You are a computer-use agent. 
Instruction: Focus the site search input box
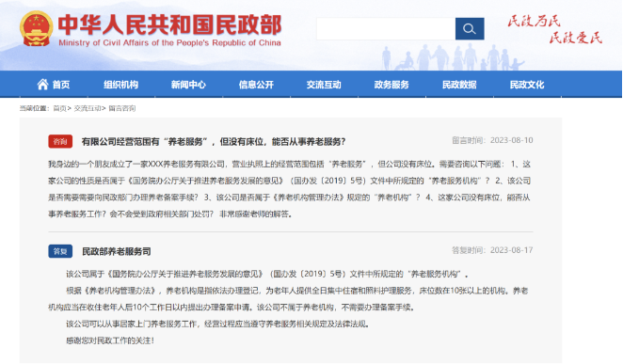[x=386, y=28]
